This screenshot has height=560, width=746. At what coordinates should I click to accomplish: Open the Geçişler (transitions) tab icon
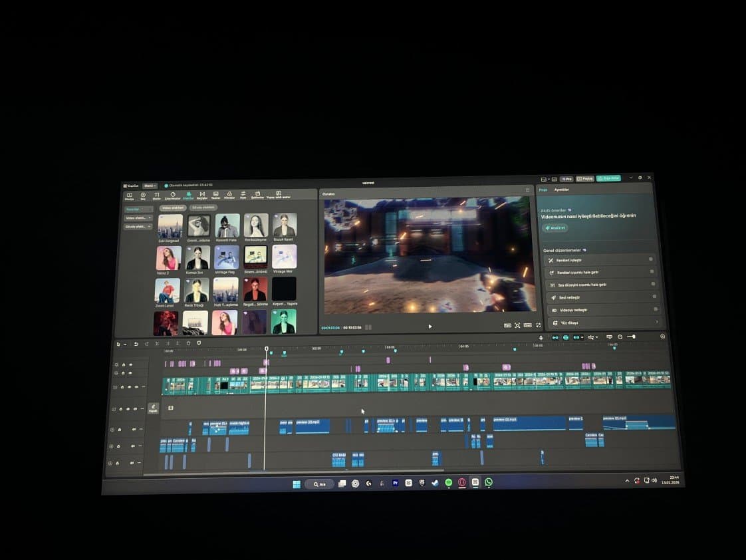(202, 196)
